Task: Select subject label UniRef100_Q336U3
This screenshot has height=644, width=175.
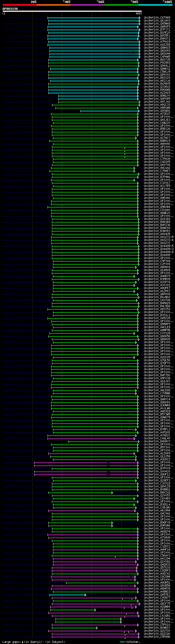Action: point(157,87)
